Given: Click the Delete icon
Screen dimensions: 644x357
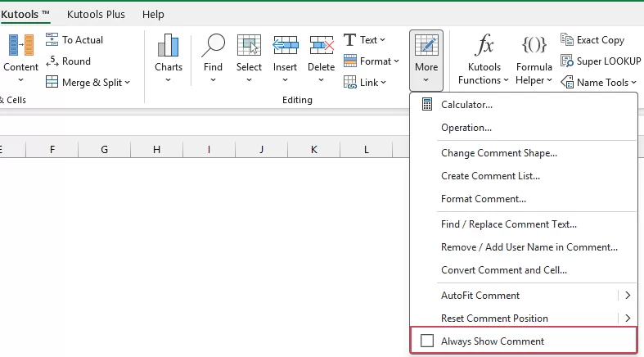Looking at the screenshot, I should [321, 45].
